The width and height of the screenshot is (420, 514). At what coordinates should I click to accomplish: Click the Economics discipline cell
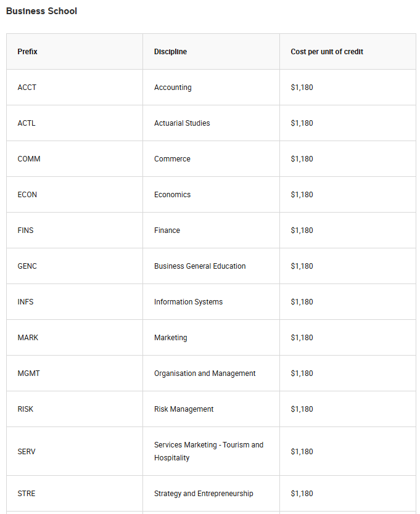[172, 195]
